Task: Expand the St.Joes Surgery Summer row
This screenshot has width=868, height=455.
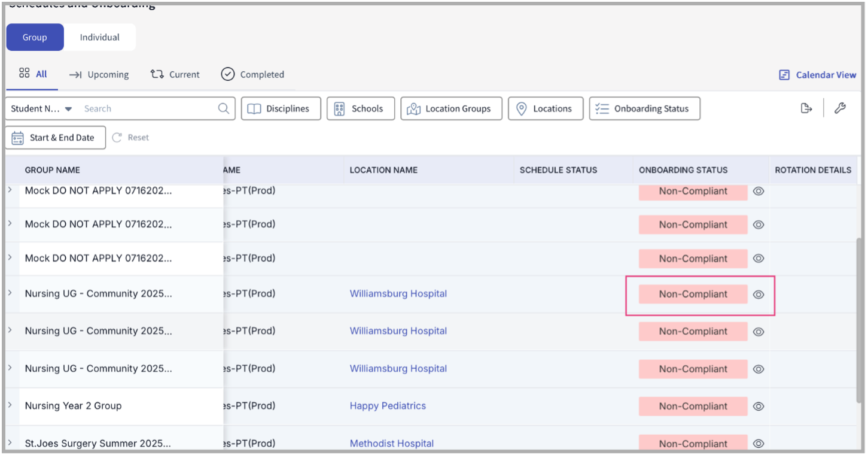Action: click(x=10, y=443)
